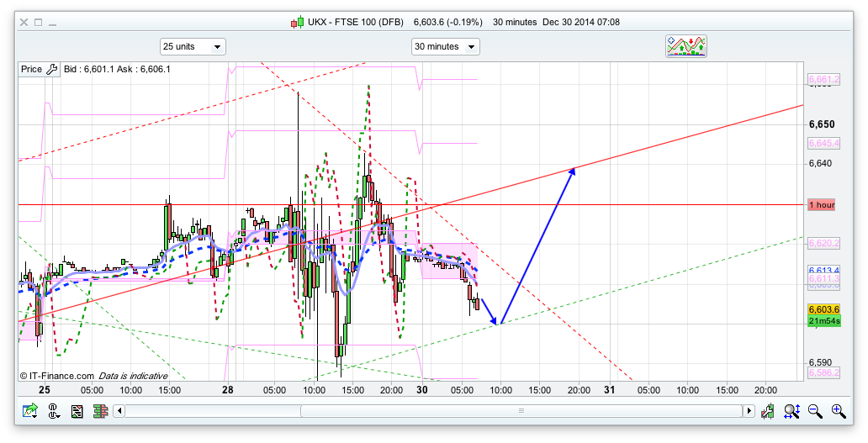Zoom out the chart with minus magnifier
868x443 pixels.
click(815, 411)
